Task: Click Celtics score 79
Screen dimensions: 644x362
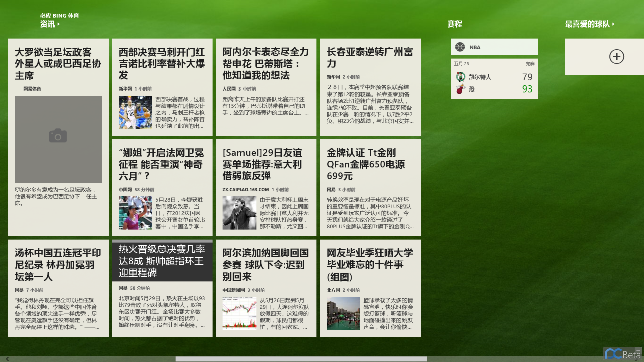Action: 527,77
